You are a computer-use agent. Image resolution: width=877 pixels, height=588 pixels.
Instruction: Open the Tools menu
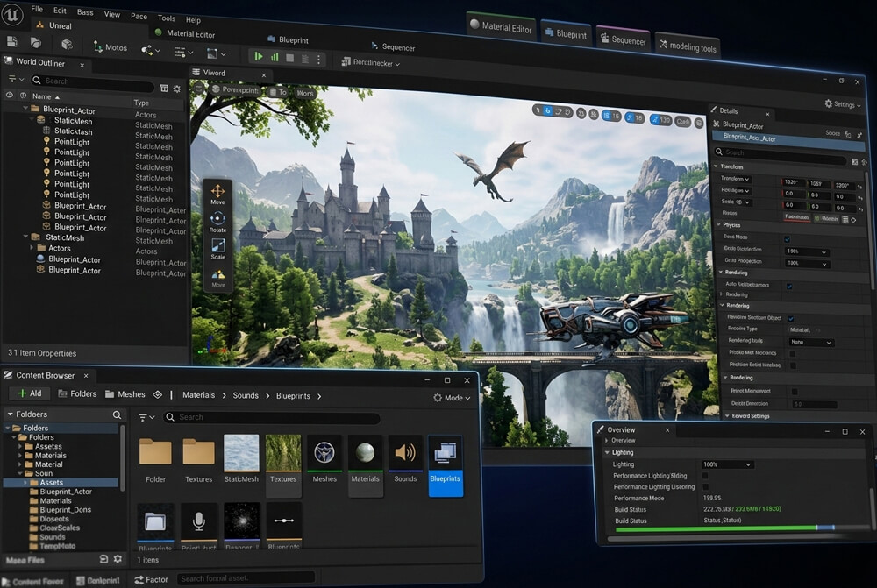pos(166,17)
